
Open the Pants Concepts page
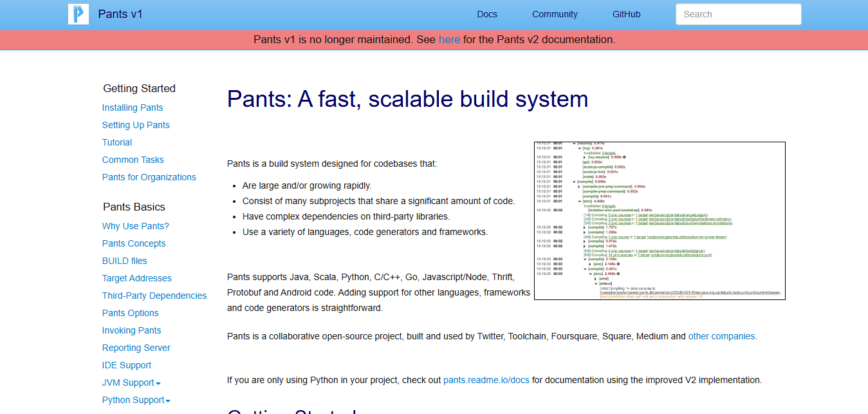pyautogui.click(x=134, y=243)
